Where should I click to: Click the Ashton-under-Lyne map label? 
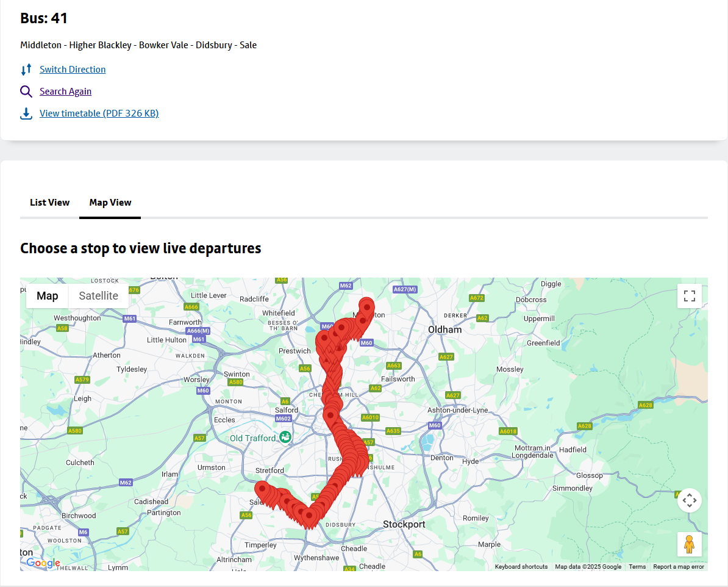point(457,410)
